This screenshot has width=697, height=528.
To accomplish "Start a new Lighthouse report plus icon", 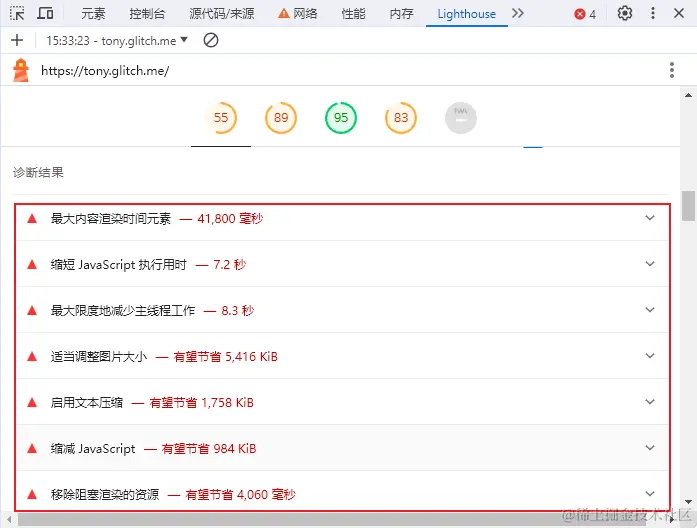I will [x=17, y=40].
